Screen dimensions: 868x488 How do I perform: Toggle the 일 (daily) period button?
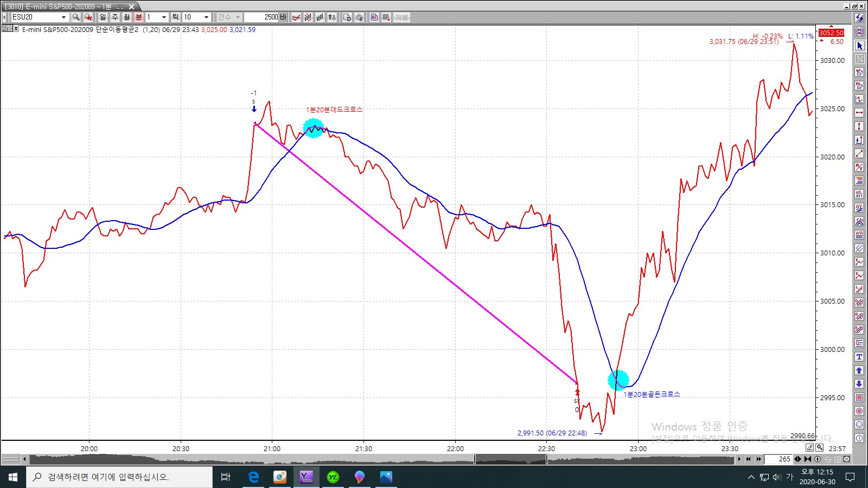tap(103, 17)
